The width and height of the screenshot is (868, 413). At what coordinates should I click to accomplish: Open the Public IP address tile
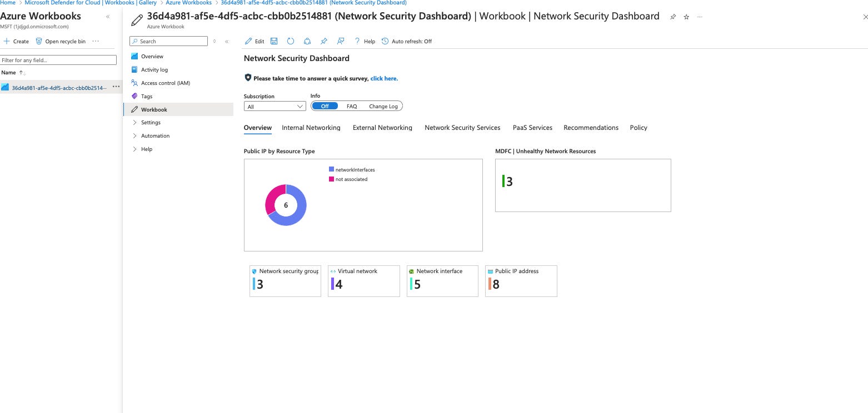521,281
